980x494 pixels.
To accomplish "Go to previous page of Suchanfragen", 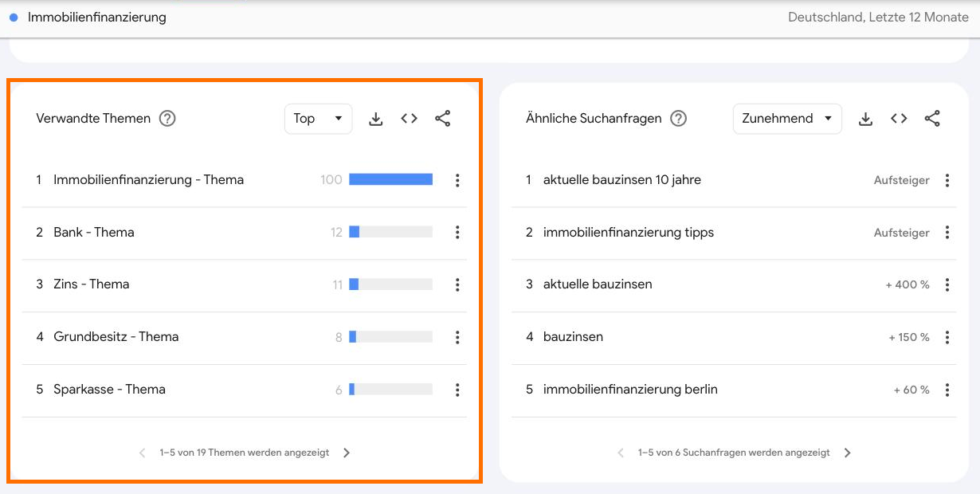I will (621, 453).
